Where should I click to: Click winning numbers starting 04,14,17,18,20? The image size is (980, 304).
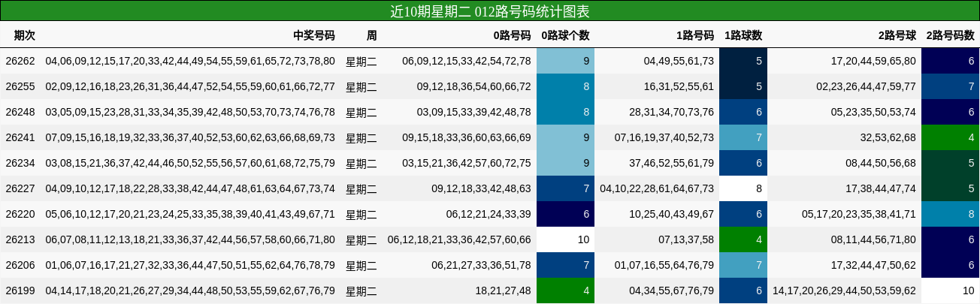190,290
